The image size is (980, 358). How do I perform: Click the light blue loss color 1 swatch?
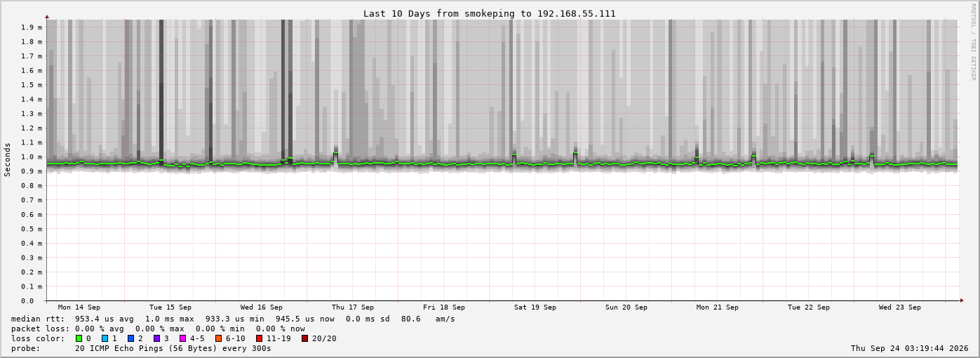click(105, 338)
